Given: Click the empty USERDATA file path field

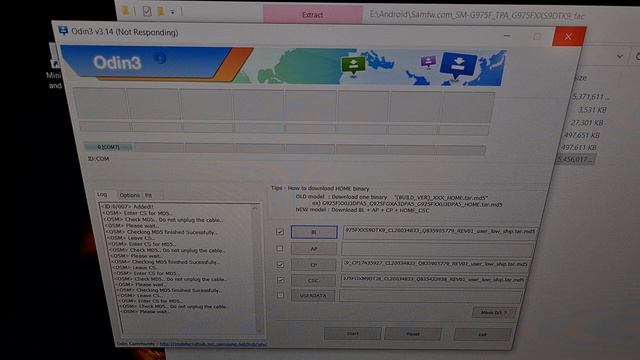Looking at the screenshot, I should coord(431,296).
